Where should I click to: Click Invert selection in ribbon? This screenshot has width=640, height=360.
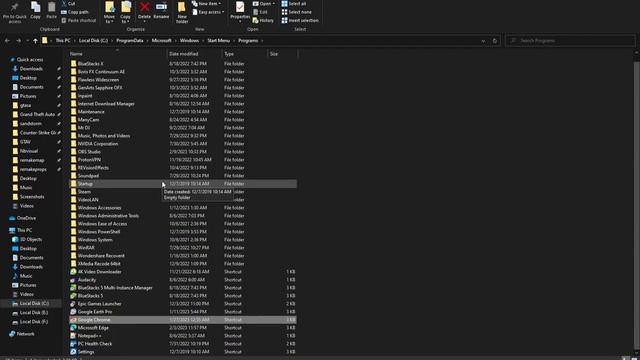click(x=300, y=20)
